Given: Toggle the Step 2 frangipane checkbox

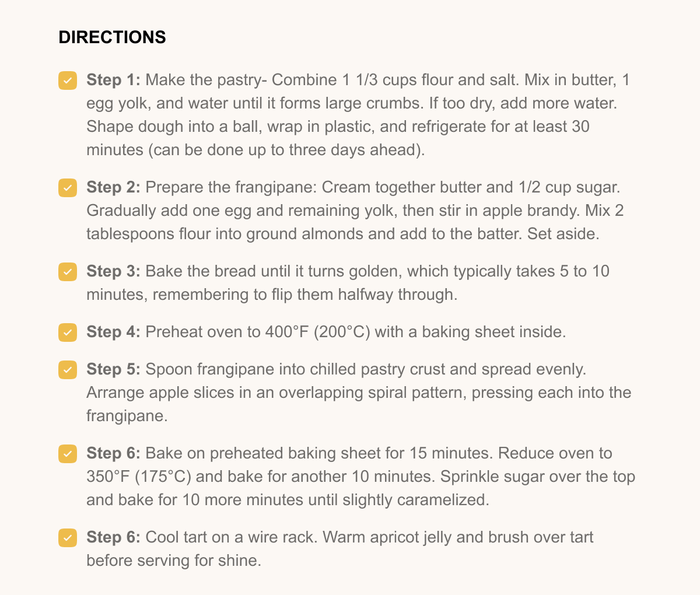Looking at the screenshot, I should click(68, 188).
